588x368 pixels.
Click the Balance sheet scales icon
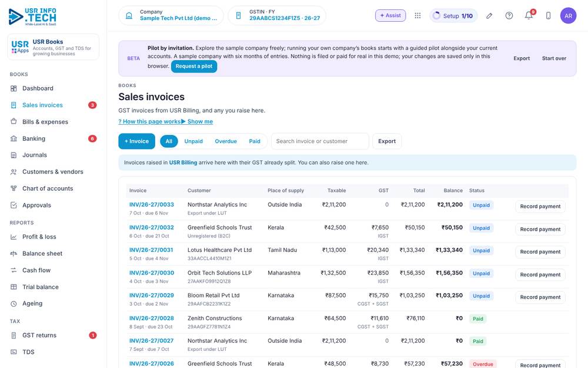pos(14,253)
